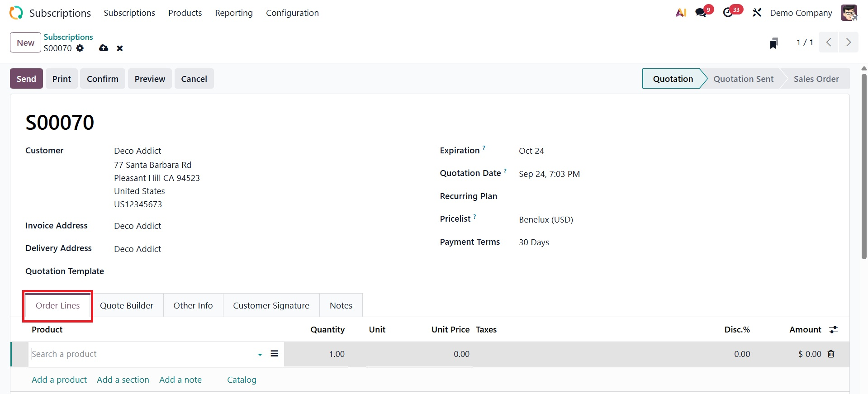The image size is (868, 394).
Task: Open the debug tools wrench icon
Action: point(757,13)
